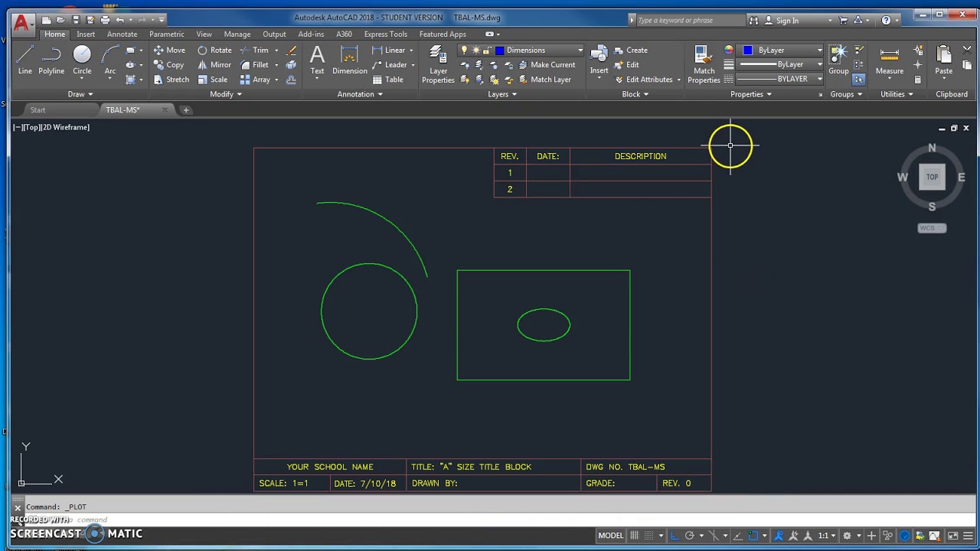Open the linetype BYLAYER dropdown
This screenshot has height=551, width=980.
[x=819, y=80]
